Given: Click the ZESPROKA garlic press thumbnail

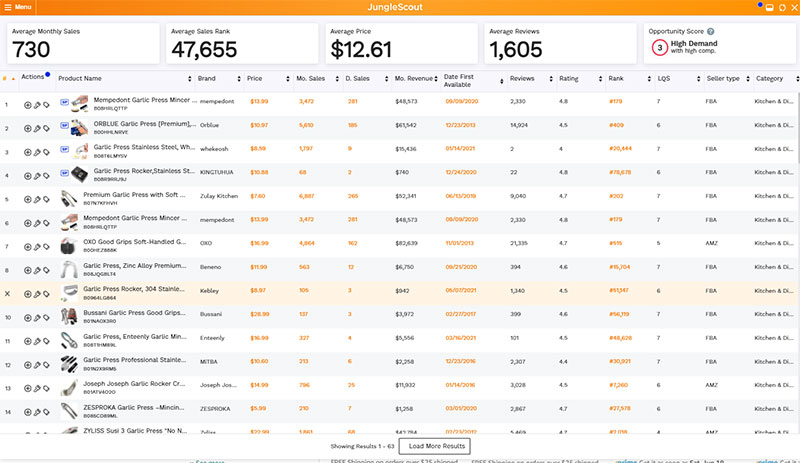Looking at the screenshot, I should [x=69, y=410].
